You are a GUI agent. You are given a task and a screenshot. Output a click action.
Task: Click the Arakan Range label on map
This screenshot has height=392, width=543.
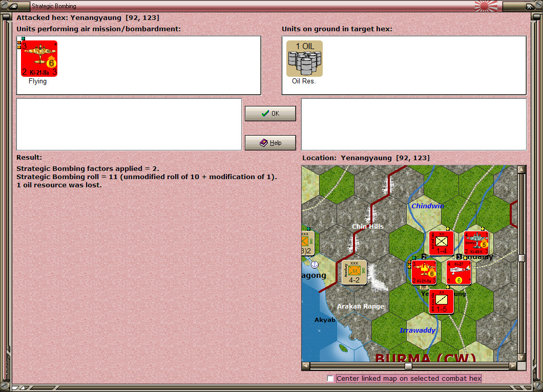coord(361,306)
